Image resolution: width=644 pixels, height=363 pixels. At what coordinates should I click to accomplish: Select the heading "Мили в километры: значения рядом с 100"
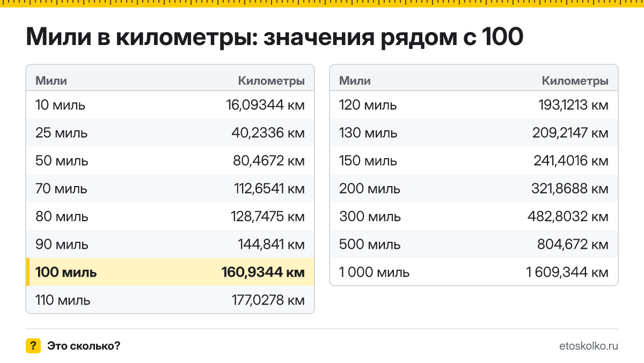coord(274,37)
